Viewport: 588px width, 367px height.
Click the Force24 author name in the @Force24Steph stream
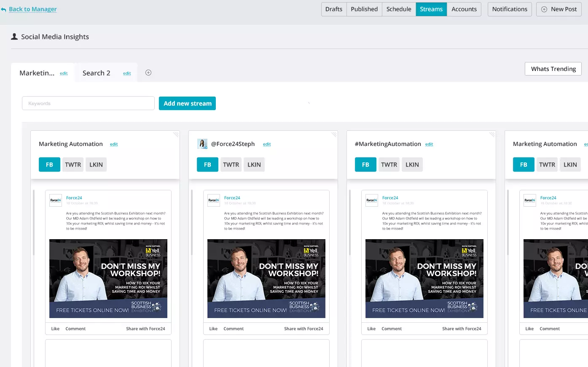click(x=232, y=198)
